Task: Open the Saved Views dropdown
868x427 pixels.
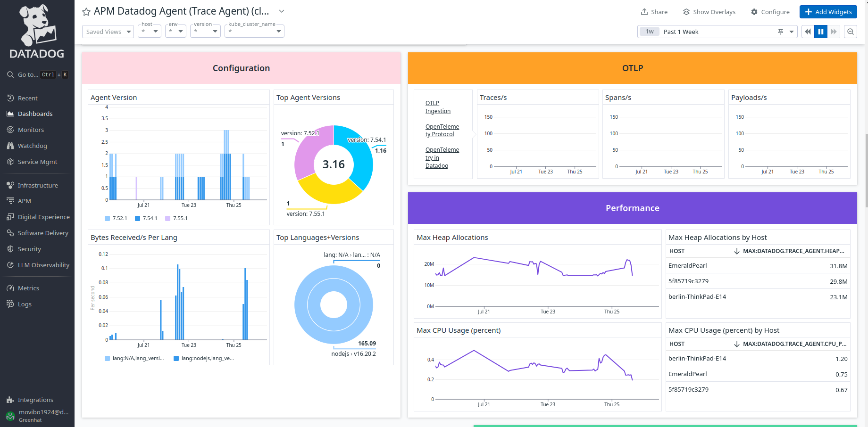Action: click(x=108, y=32)
